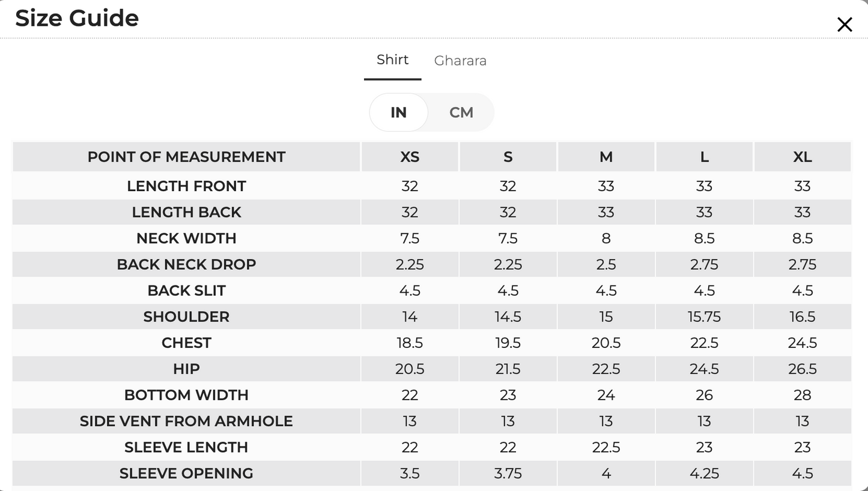Click the BACK NECK DROP row label
Viewport: 868px width, 491px height.
click(186, 264)
